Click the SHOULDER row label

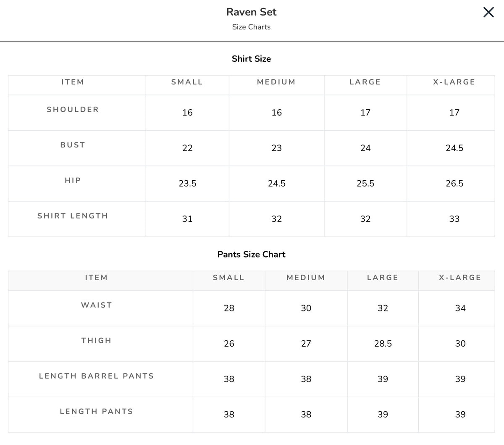coord(73,109)
